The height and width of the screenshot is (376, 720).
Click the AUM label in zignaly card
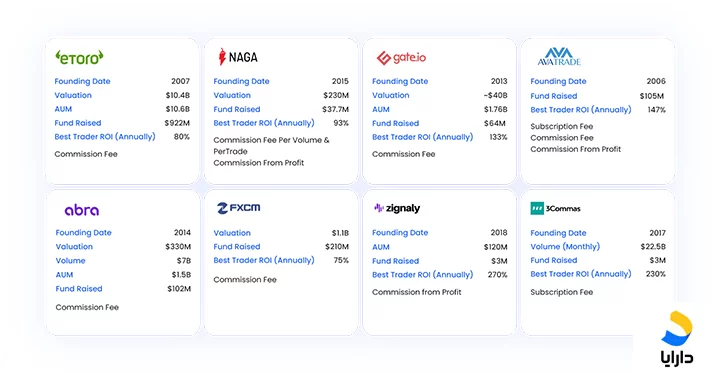point(381,247)
